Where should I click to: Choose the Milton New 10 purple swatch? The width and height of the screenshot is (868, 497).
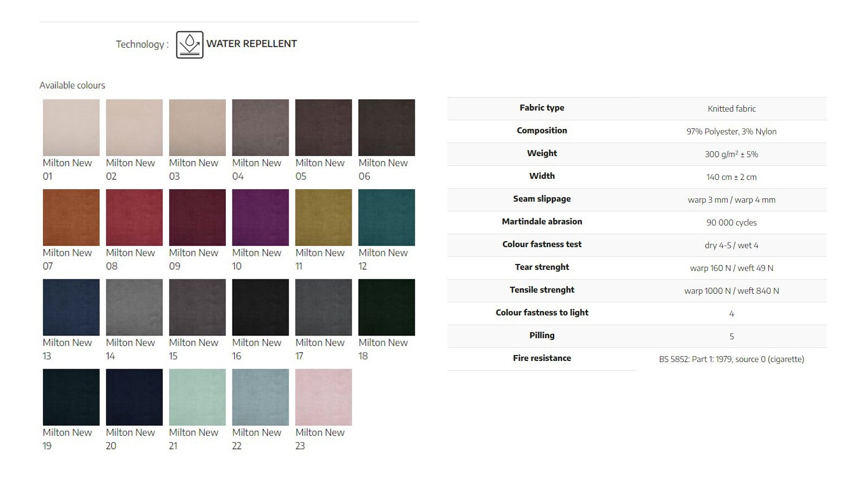(261, 217)
